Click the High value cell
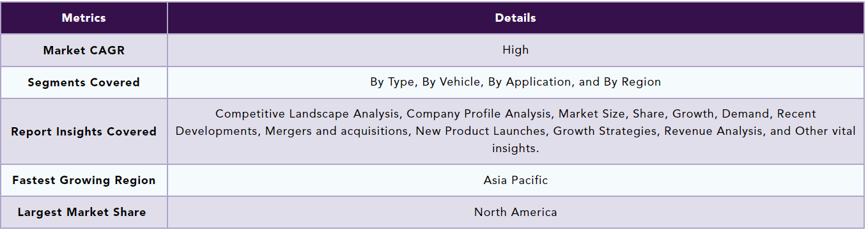The width and height of the screenshot is (868, 232). pyautogui.click(x=515, y=50)
